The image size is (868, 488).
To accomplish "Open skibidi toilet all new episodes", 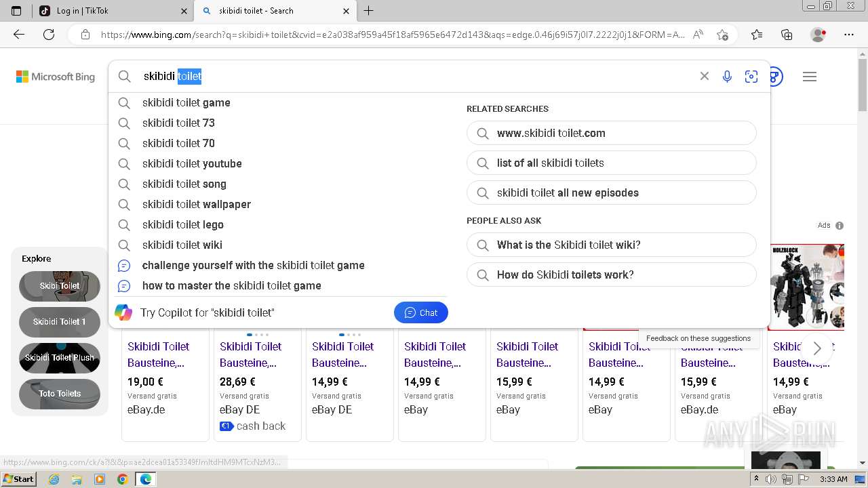I will (x=611, y=192).
